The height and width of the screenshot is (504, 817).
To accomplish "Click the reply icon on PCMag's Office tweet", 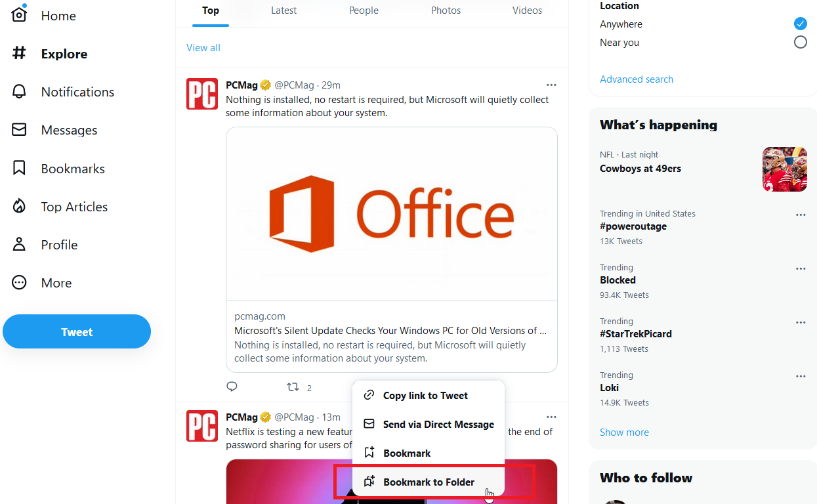I will pos(232,387).
